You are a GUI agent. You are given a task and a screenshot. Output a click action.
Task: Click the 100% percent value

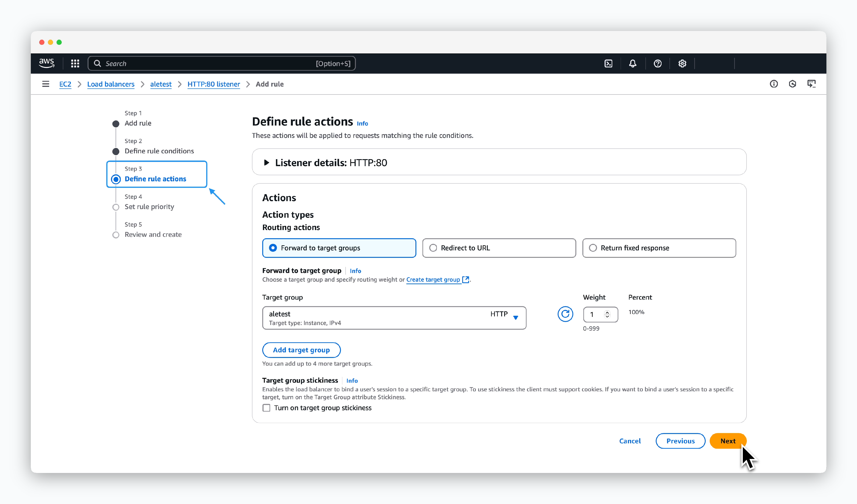pos(636,312)
